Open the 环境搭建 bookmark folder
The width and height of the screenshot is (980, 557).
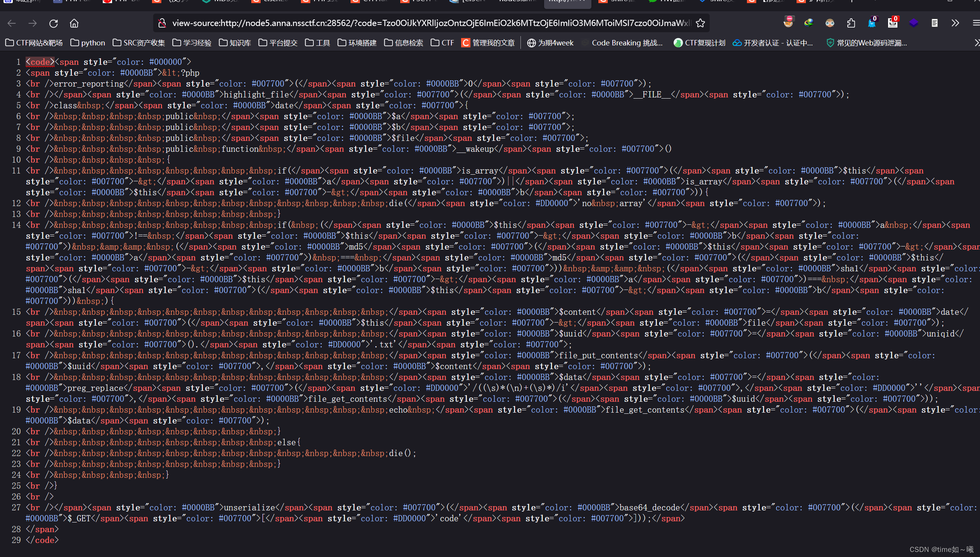point(357,43)
